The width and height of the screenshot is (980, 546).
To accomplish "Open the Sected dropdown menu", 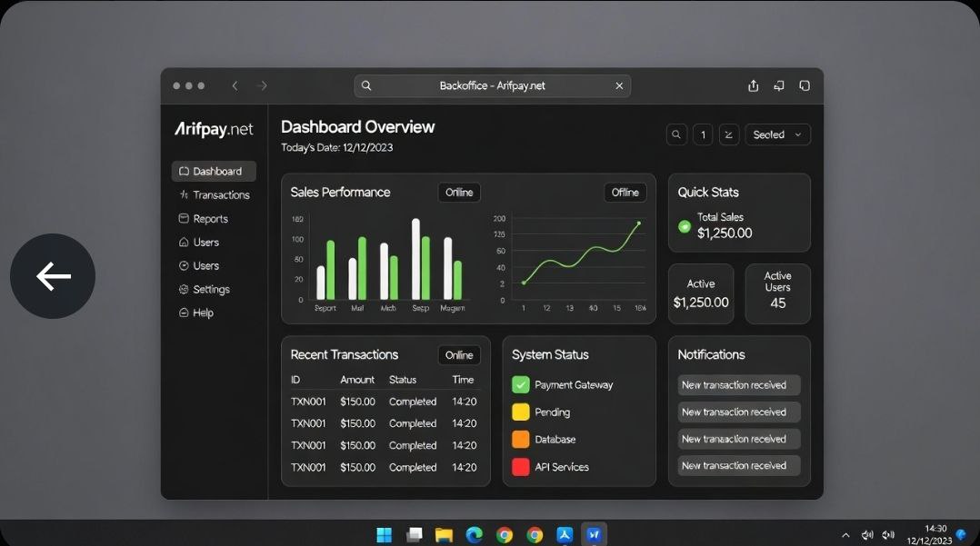I will pyautogui.click(x=777, y=134).
